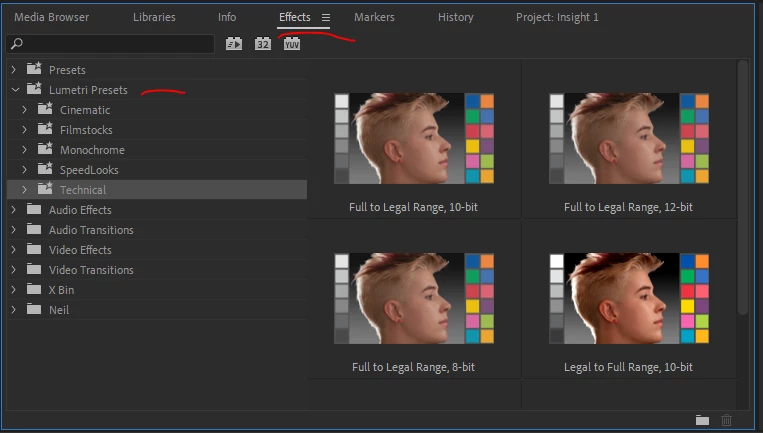This screenshot has height=433, width=763.
Task: Click the 'Full to Legal Range, 12-bit' label
Action: [628, 207]
